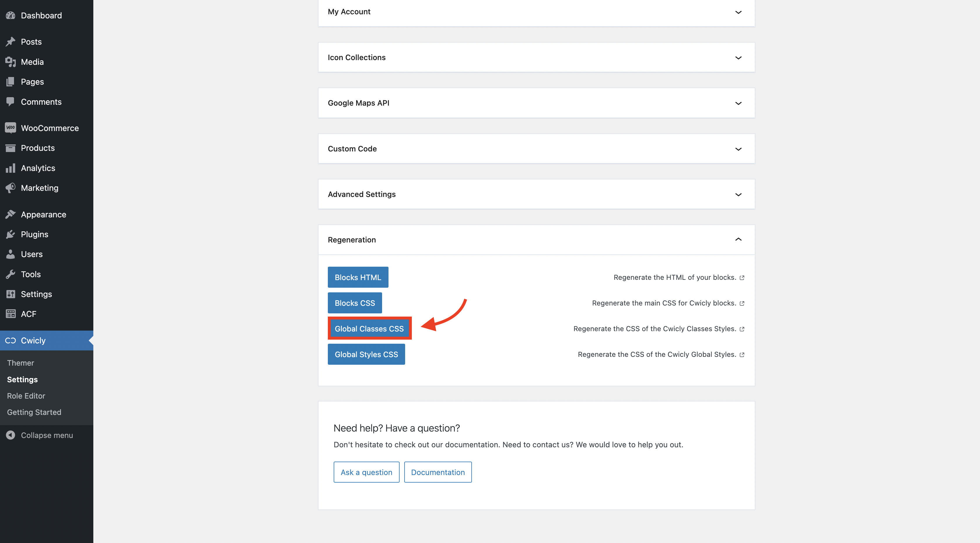Open external link icon beside Blocks HTML description

click(742, 278)
